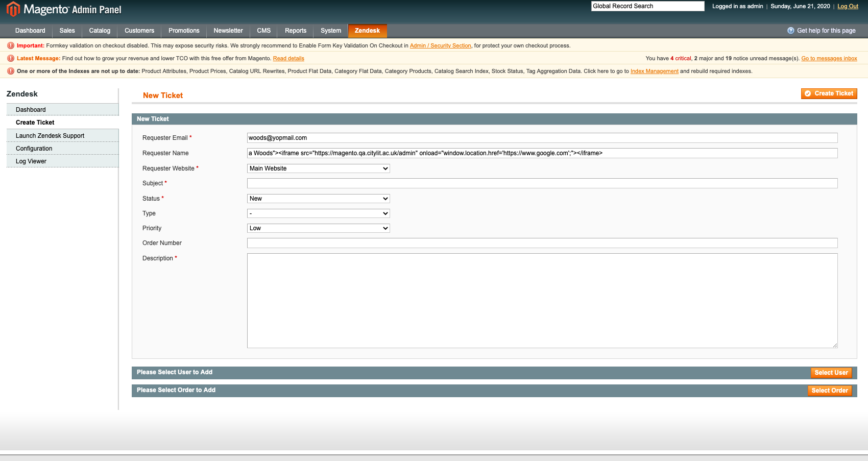Click the Indexes not up to date icon
This screenshot has width=868, height=461.
[11, 71]
